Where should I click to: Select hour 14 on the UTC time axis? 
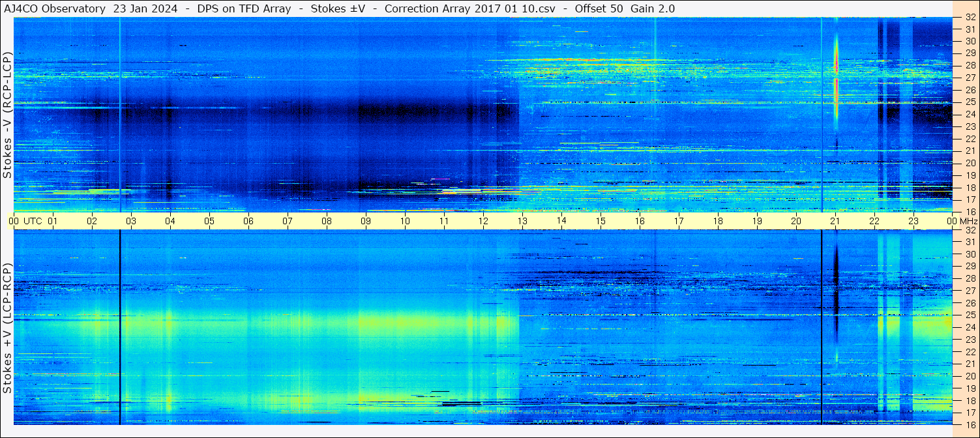[x=561, y=221]
